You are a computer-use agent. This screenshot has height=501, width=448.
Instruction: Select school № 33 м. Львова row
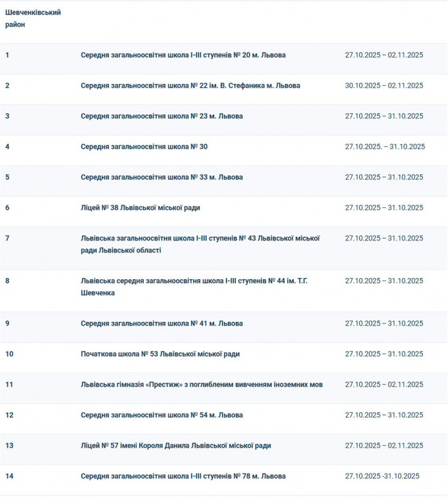pyautogui.click(x=161, y=177)
